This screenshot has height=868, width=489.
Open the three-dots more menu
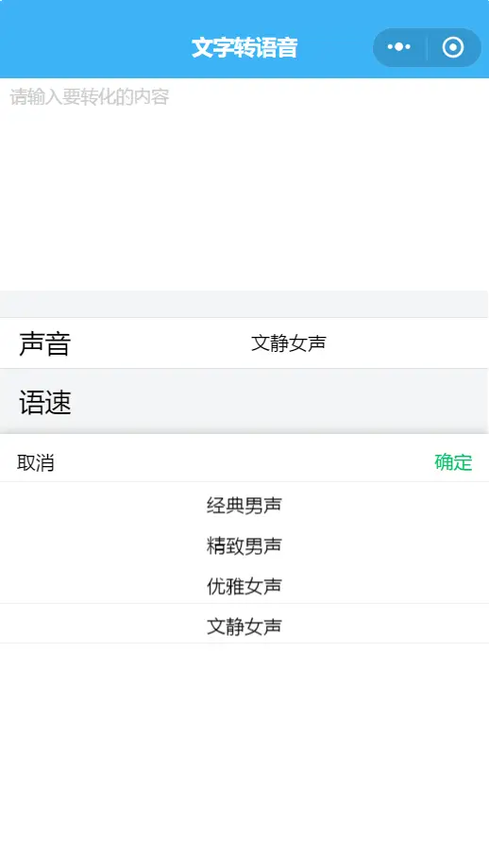[x=398, y=47]
